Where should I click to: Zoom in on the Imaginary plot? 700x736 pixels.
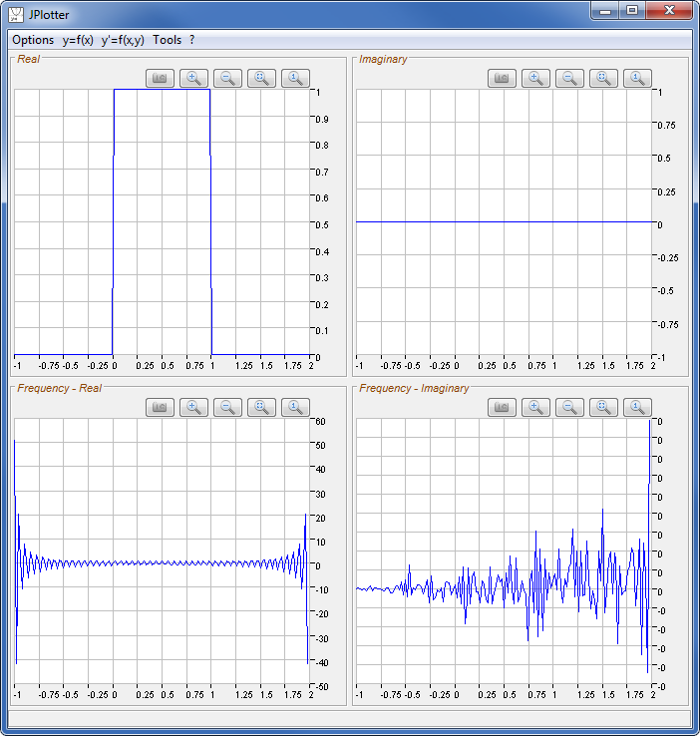coord(535,78)
